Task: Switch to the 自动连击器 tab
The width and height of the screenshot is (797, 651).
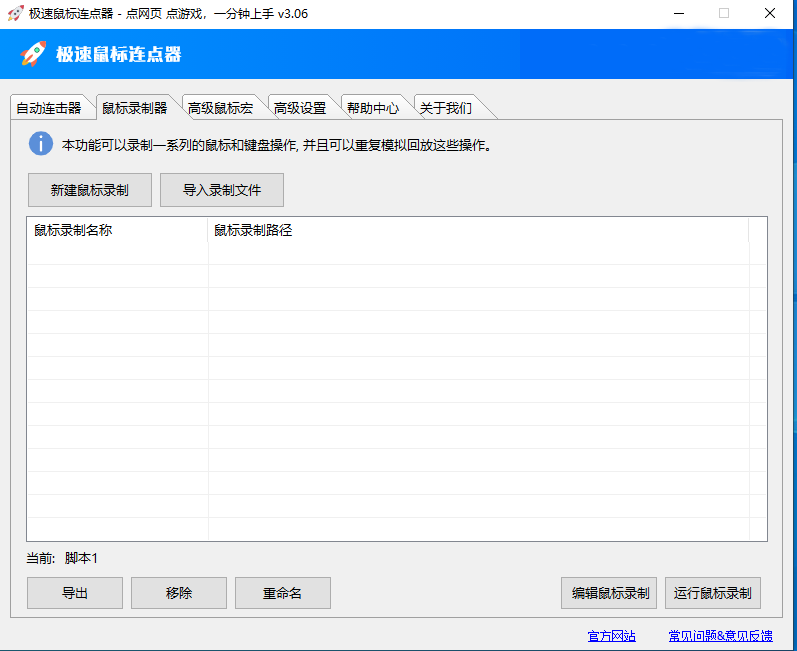Action: (x=48, y=108)
